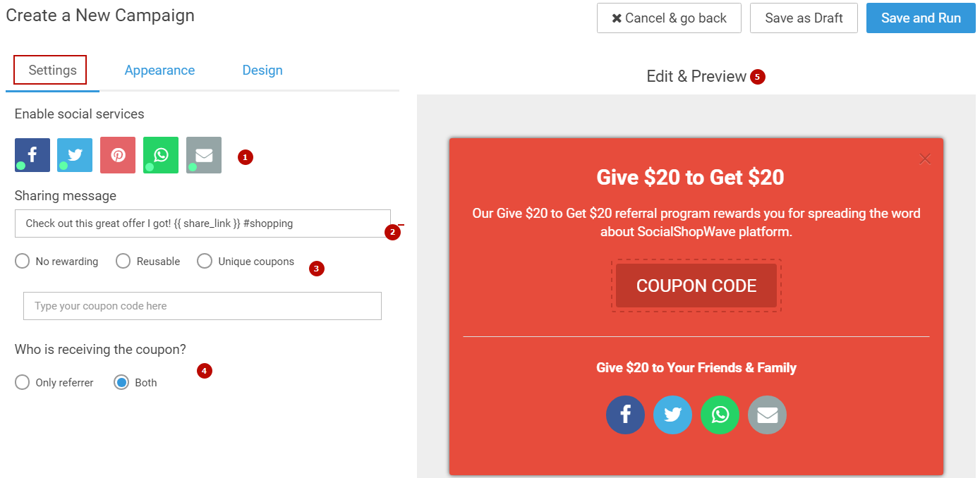Click the Email share circle in preview
The height and width of the screenshot is (478, 980).
click(767, 415)
